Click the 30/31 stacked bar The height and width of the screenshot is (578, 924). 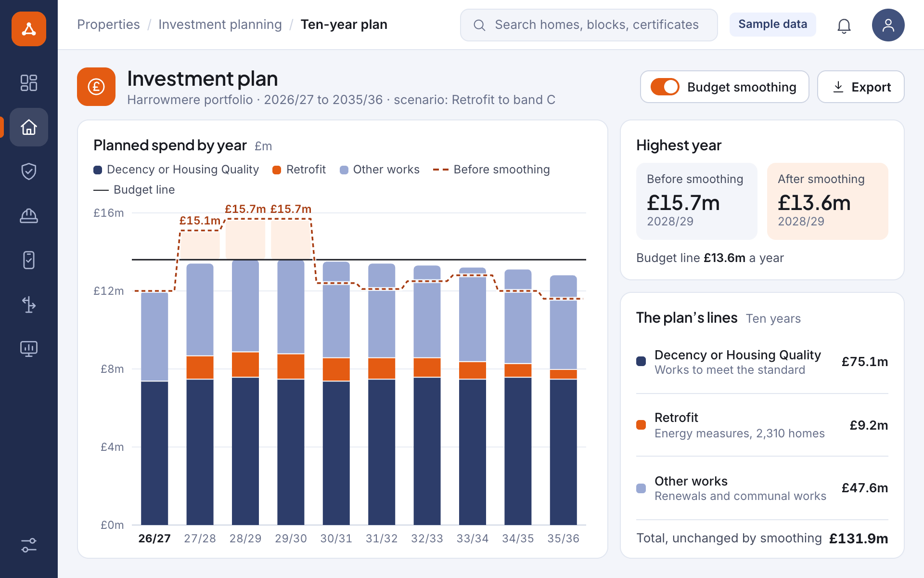click(336, 393)
